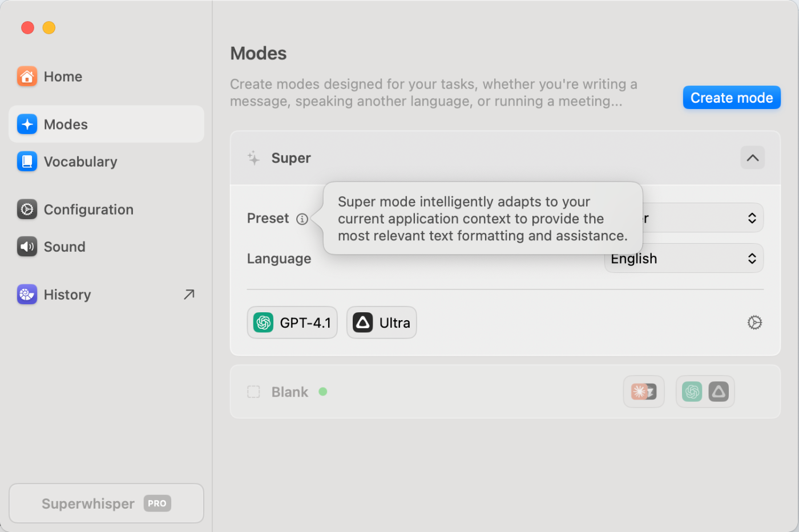799x532 pixels.
Task: Select the GPT-4.1 model button
Action: [292, 323]
